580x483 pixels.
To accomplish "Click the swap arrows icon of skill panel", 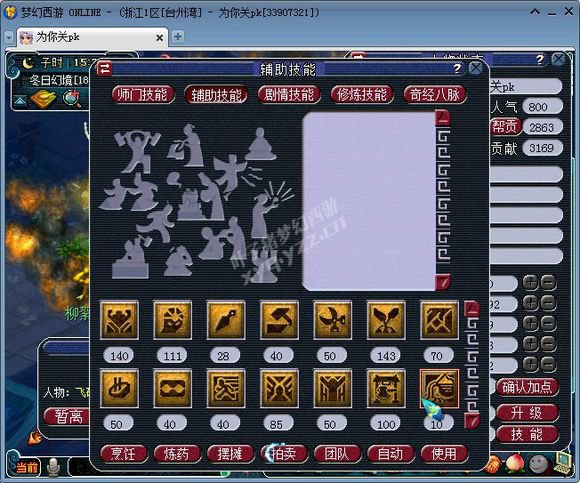I will [104, 68].
